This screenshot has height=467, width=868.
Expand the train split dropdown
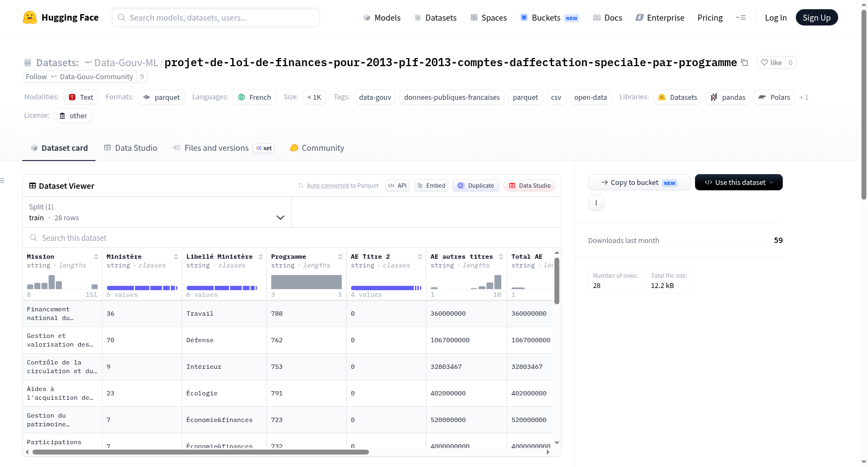click(x=157, y=212)
